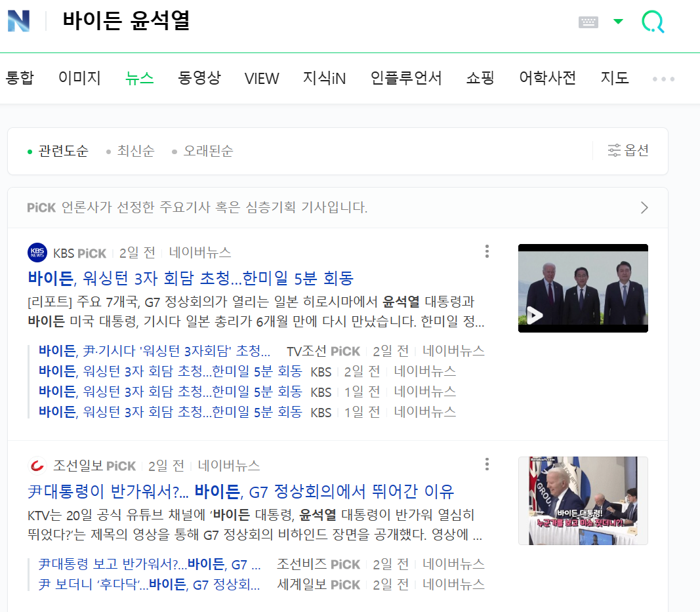Switch to the 이미지 tab

coord(79,78)
